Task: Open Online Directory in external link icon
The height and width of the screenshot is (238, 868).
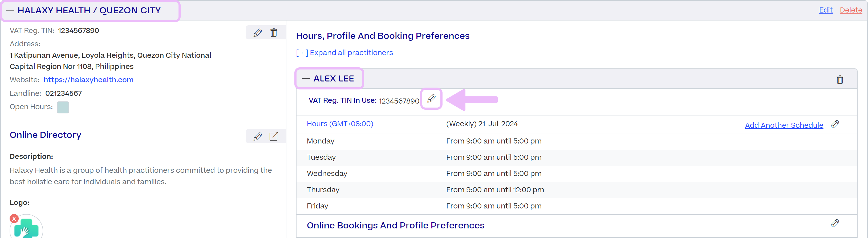Action: pos(274,136)
